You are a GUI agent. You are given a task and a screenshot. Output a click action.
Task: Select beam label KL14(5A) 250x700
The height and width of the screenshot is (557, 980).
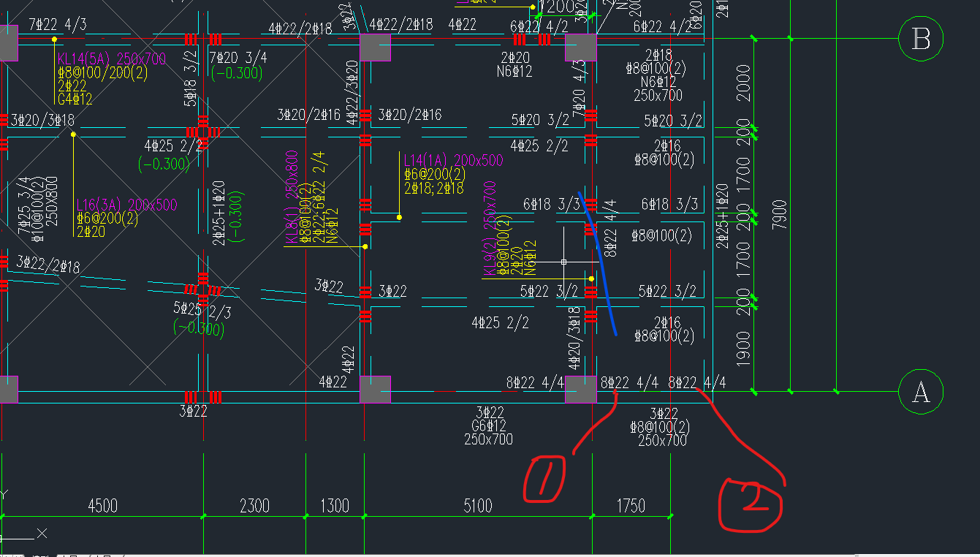(x=112, y=59)
